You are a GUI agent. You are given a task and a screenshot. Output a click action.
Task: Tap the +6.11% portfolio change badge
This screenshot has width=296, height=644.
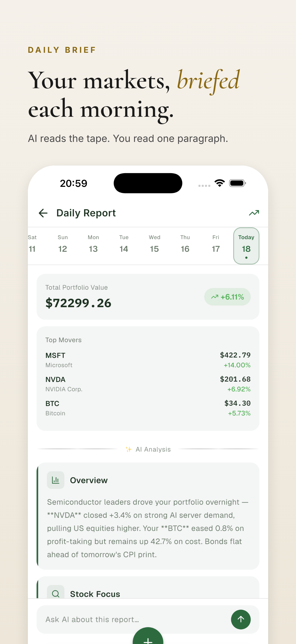click(227, 297)
